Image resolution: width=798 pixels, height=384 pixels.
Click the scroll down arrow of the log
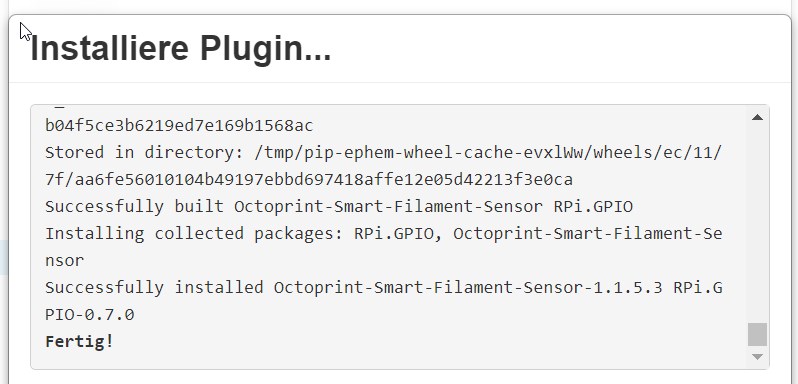click(757, 357)
